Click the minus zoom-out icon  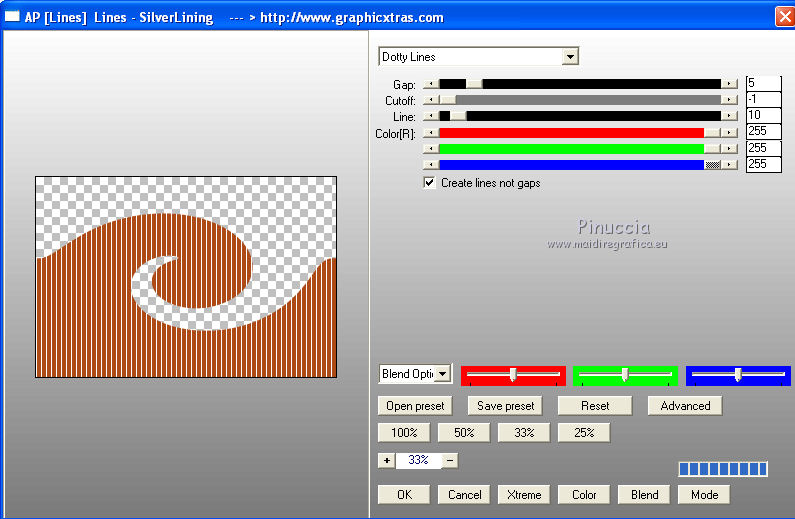[x=450, y=460]
